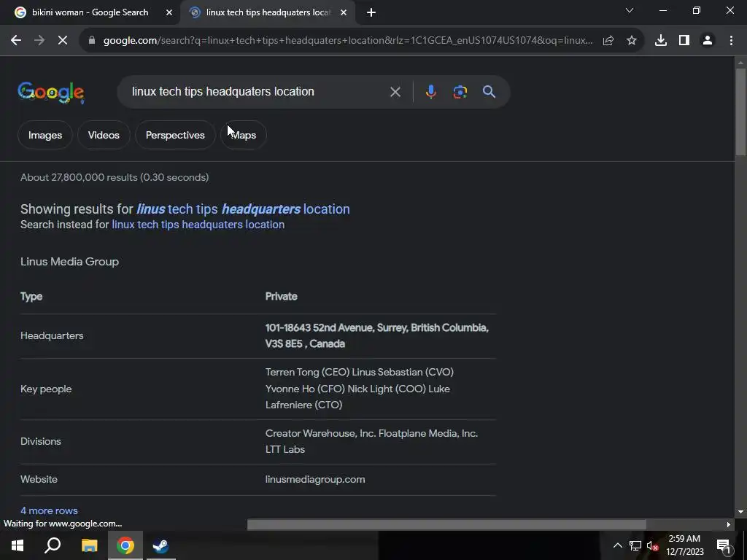This screenshot has width=747, height=560.
Task: Open muted volume tray icon
Action: [653, 545]
